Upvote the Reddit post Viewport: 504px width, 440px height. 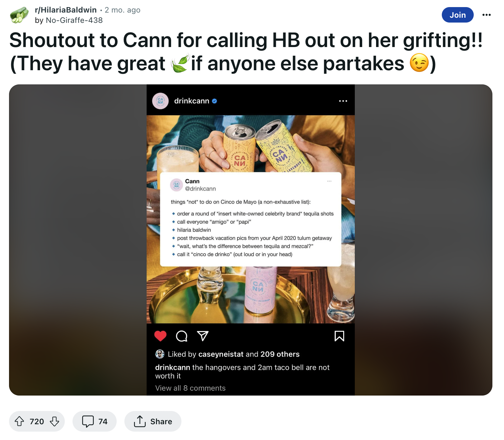[19, 421]
